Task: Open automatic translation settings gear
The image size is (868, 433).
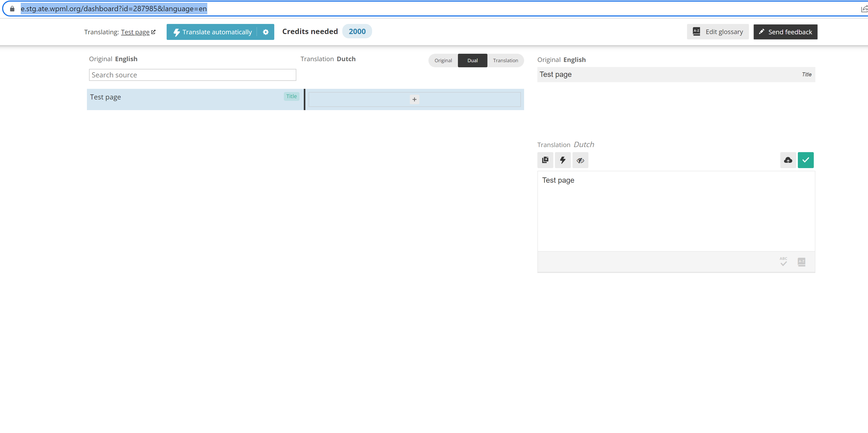Action: tap(266, 32)
